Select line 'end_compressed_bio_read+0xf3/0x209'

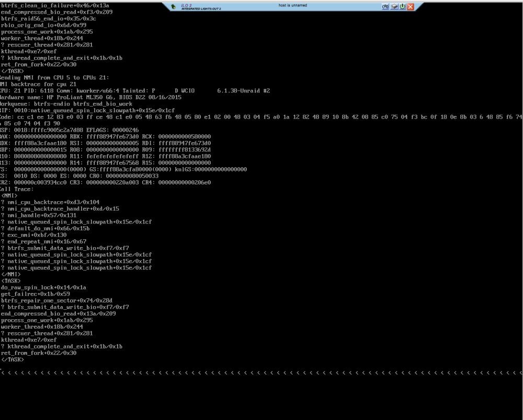tap(56, 12)
